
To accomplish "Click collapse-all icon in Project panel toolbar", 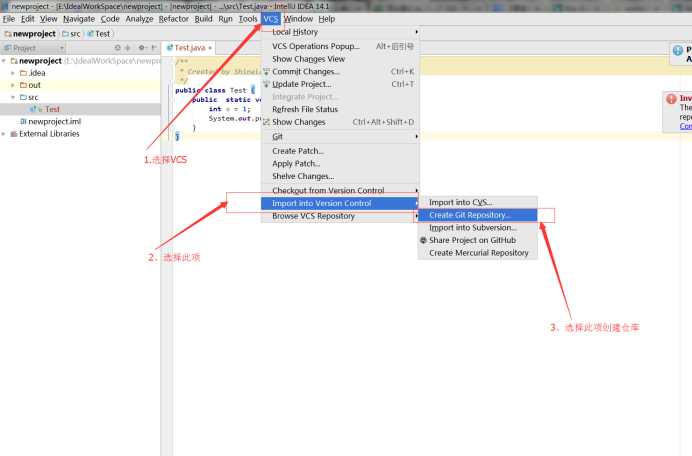I will (x=128, y=48).
